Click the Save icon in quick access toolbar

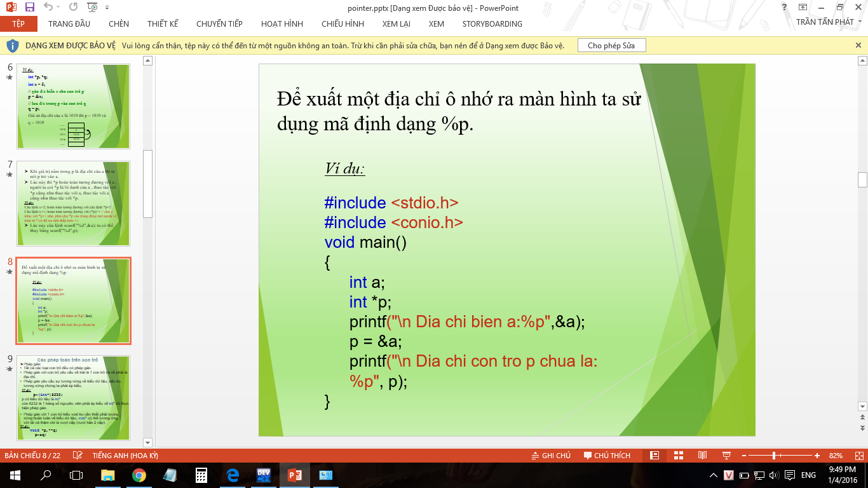click(x=29, y=8)
